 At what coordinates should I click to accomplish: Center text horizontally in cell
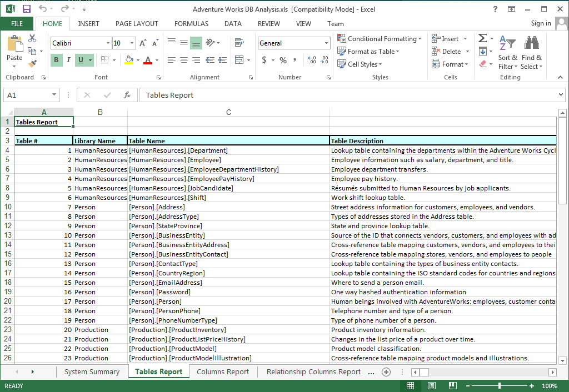pos(184,60)
